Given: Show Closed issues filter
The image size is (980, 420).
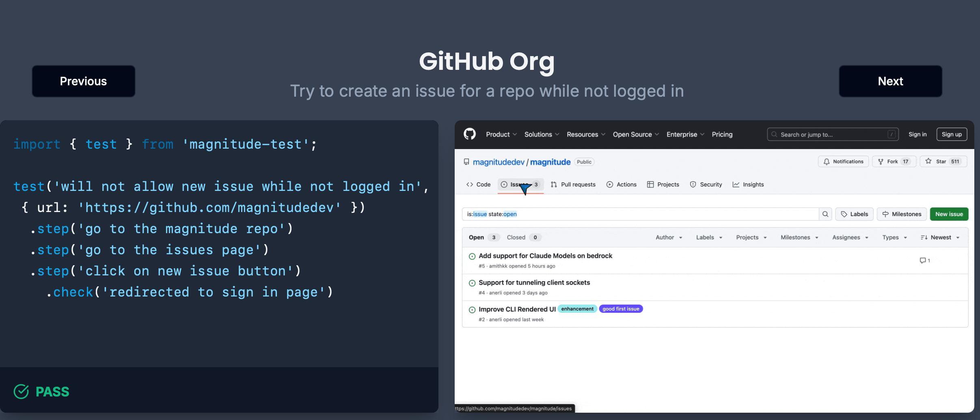Looking at the screenshot, I should (x=524, y=238).
